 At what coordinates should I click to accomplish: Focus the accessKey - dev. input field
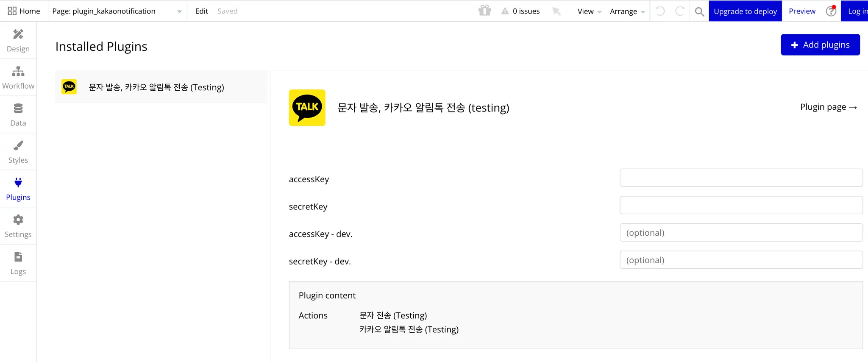[x=741, y=232]
